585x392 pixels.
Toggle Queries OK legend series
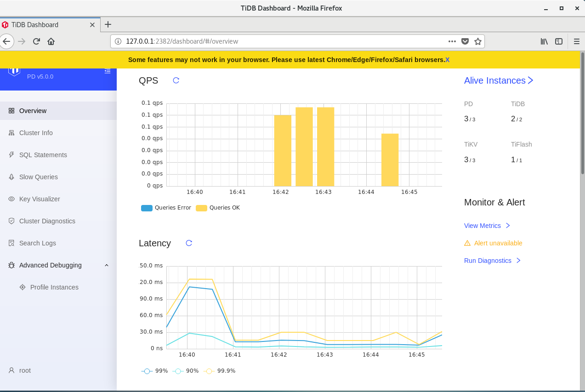[x=218, y=208]
